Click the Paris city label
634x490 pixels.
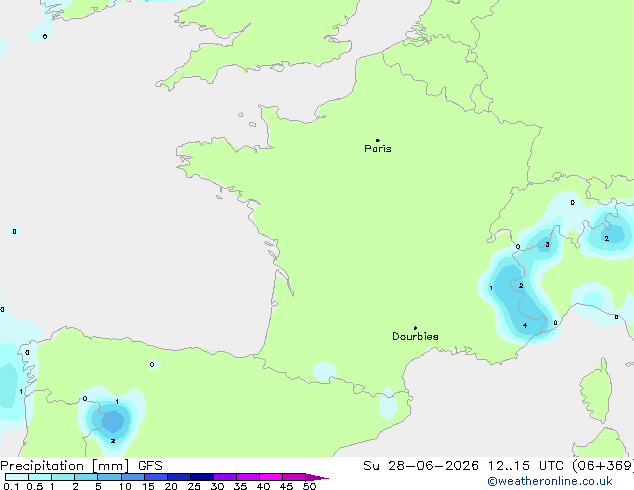[378, 149]
